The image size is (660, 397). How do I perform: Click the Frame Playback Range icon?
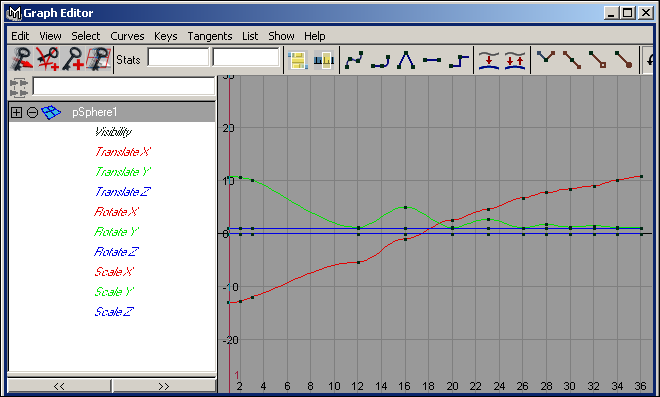point(324,60)
